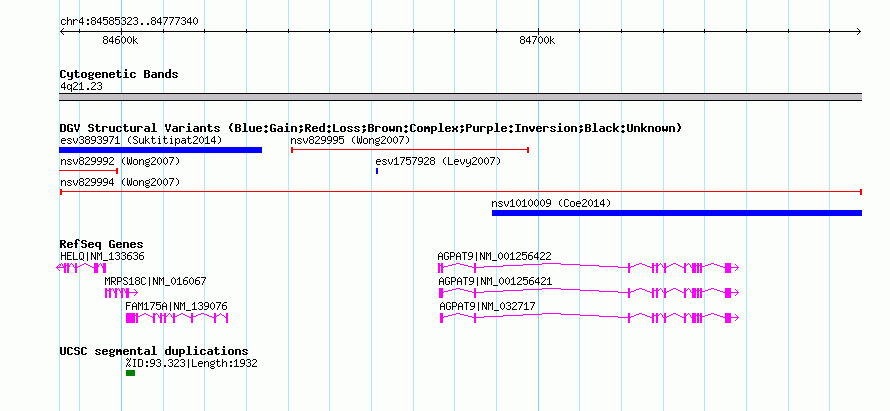Click the 84600k ruler tick label

point(120,41)
